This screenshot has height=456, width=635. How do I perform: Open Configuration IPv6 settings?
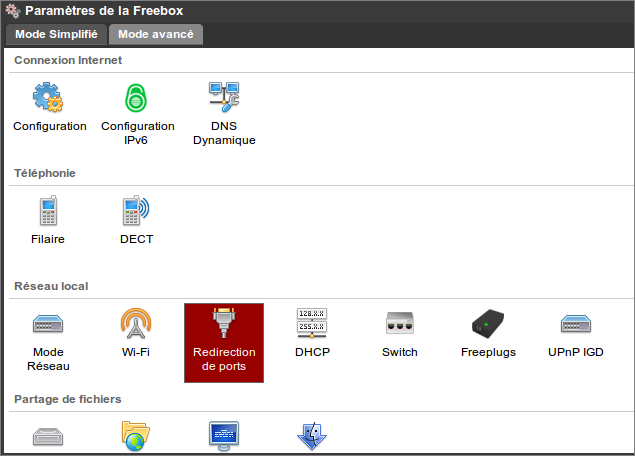pos(137,108)
